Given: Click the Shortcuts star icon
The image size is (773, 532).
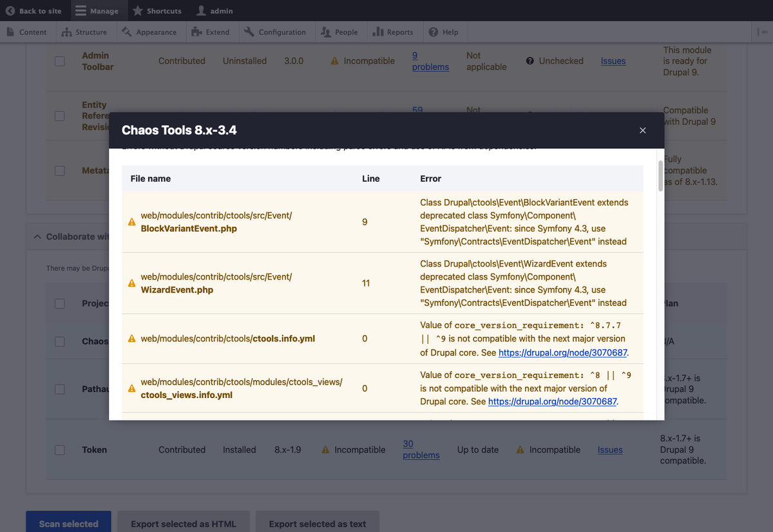Looking at the screenshot, I should pyautogui.click(x=136, y=10).
